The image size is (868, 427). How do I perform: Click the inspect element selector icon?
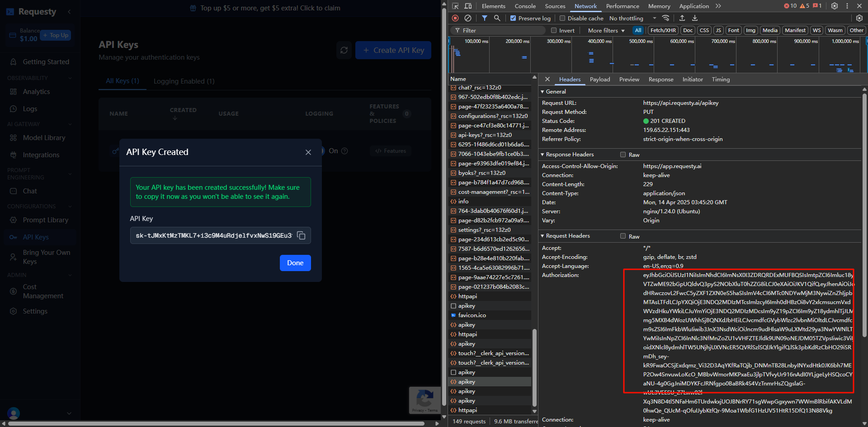(455, 6)
